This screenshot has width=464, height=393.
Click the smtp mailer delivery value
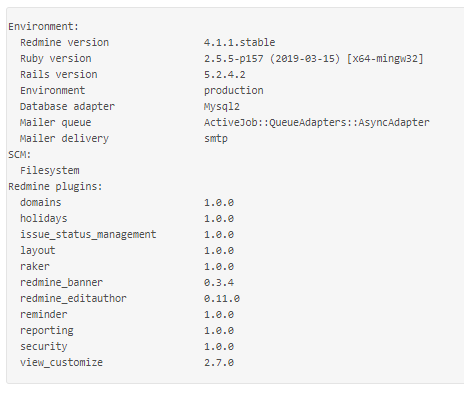pos(216,138)
